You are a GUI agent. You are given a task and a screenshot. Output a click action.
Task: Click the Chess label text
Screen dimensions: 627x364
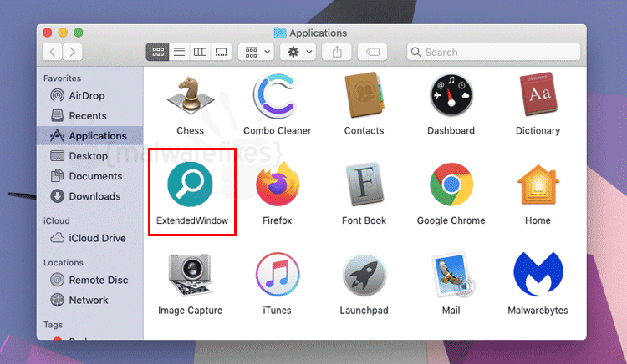coord(191,130)
